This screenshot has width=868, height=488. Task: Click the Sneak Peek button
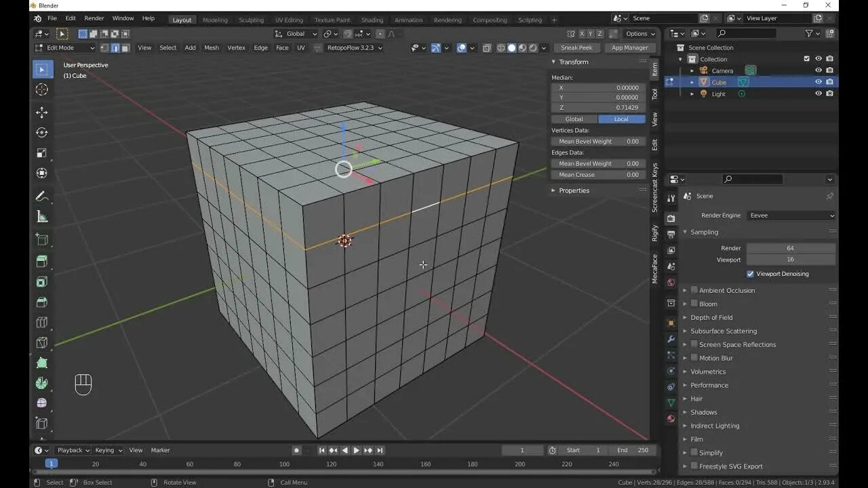[576, 47]
